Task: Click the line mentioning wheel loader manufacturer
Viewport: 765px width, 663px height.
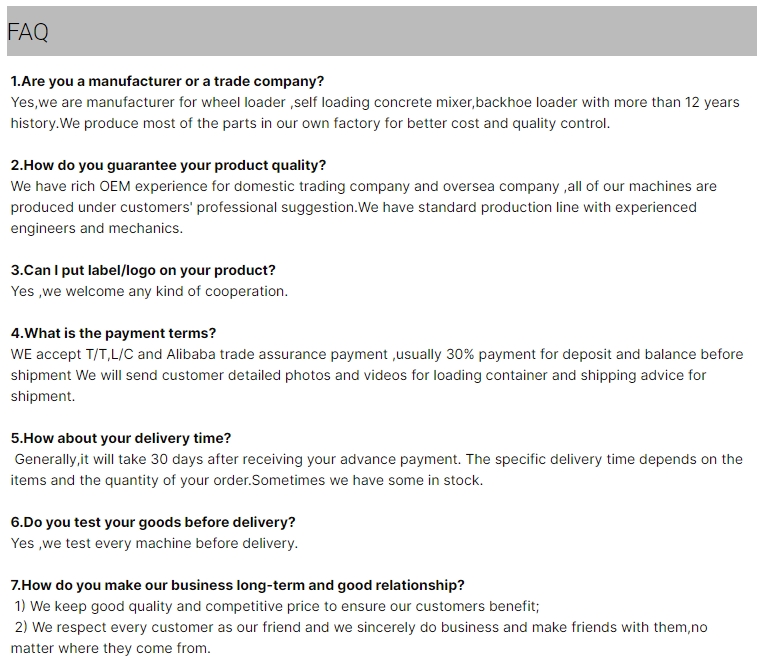Action: click(x=375, y=102)
